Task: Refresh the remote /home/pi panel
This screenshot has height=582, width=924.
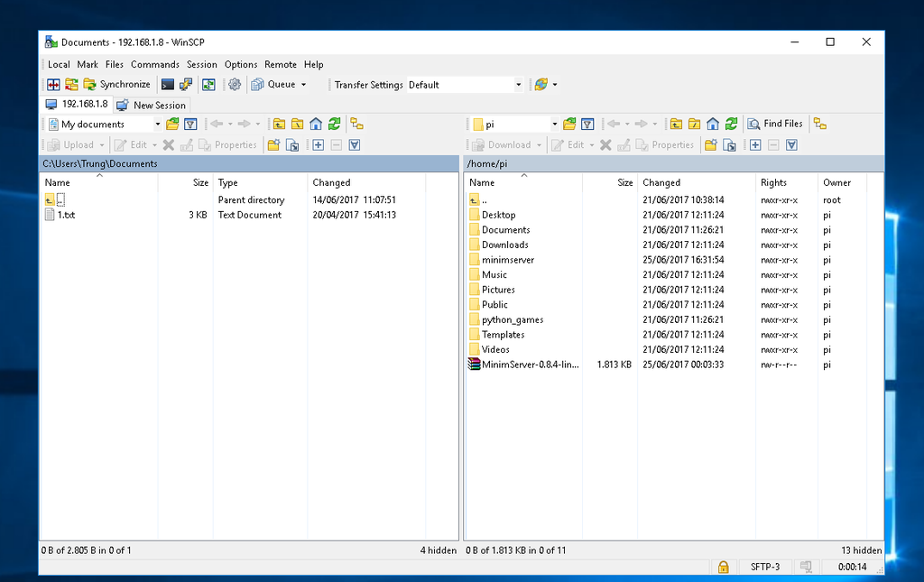Action: [x=731, y=125]
